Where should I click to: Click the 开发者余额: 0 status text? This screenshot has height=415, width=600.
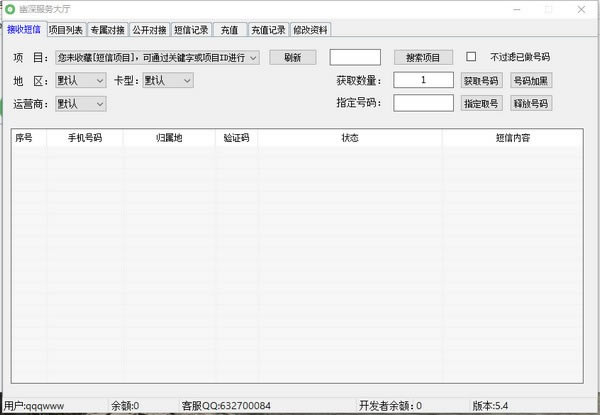(x=390, y=406)
